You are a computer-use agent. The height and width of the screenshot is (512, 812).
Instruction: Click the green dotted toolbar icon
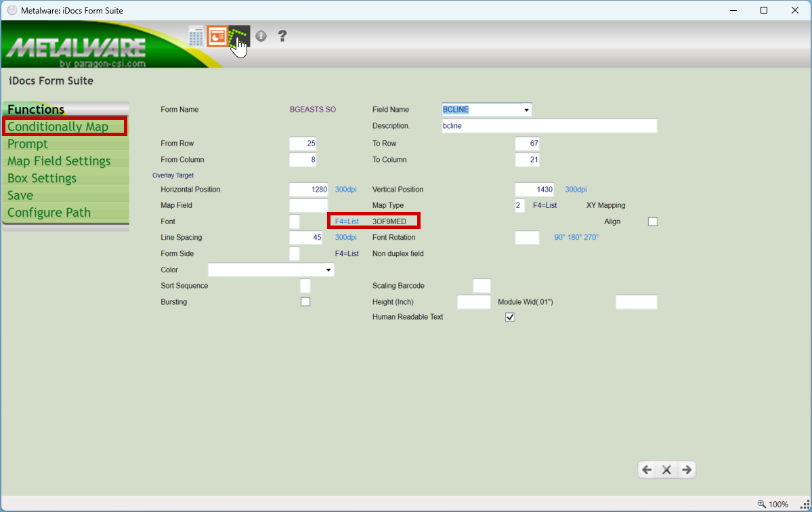click(239, 37)
